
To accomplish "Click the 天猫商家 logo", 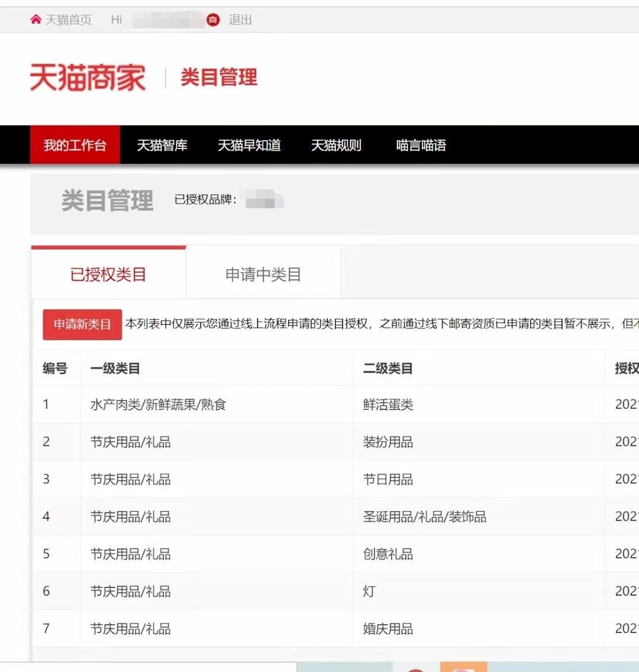I will click(x=88, y=77).
